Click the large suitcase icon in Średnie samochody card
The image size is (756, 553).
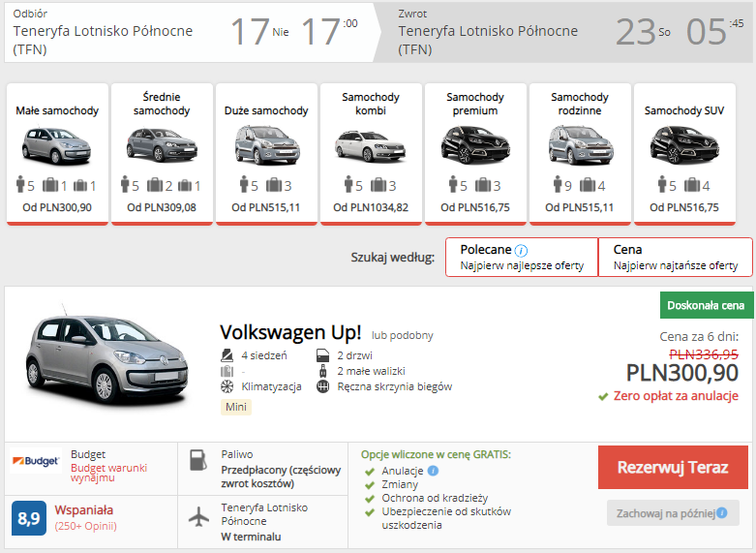155,184
